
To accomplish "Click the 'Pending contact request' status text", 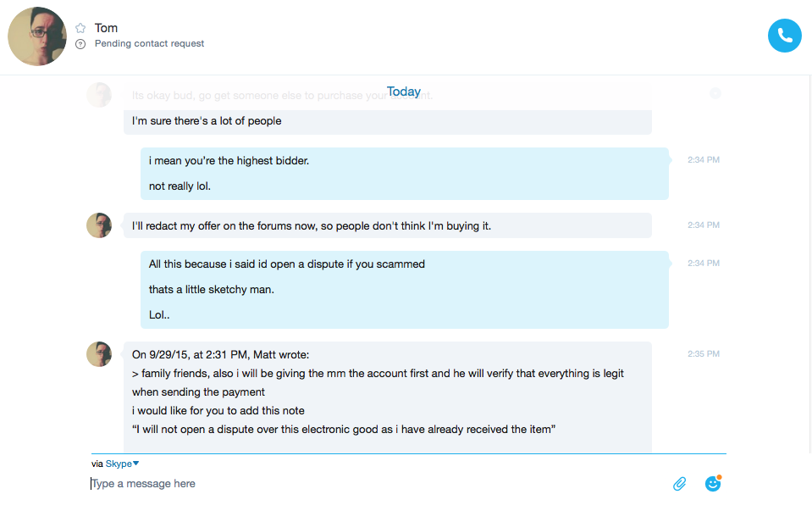I will (x=149, y=43).
